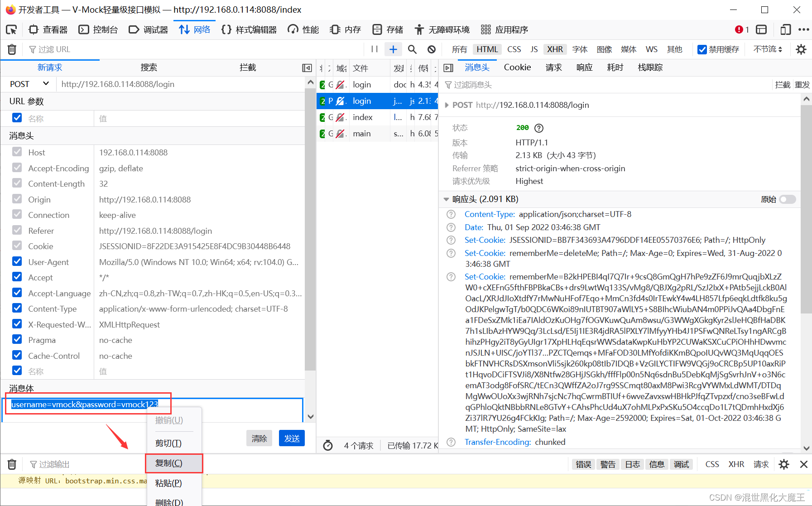Switch to the Blocking (拦截) tab

[x=248, y=67]
